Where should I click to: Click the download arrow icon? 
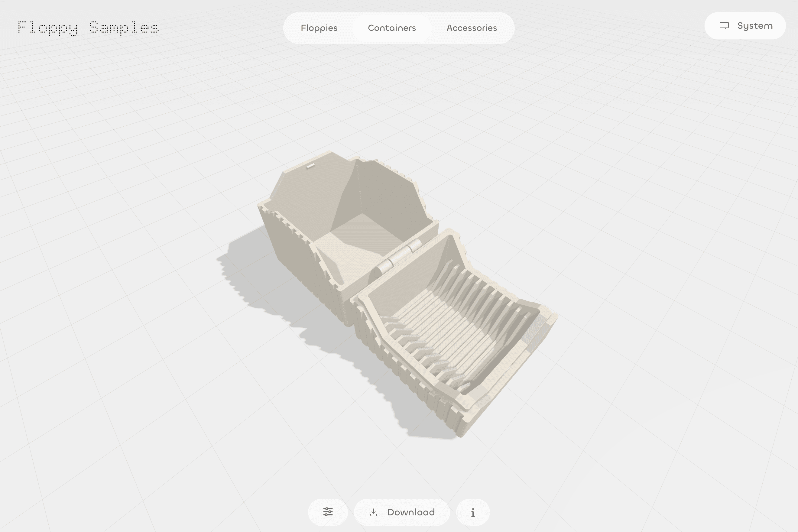374,512
